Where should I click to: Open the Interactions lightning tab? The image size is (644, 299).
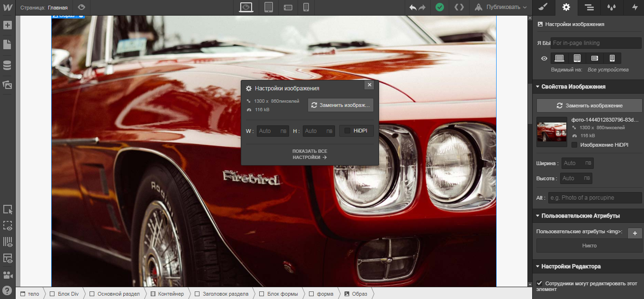tap(635, 7)
